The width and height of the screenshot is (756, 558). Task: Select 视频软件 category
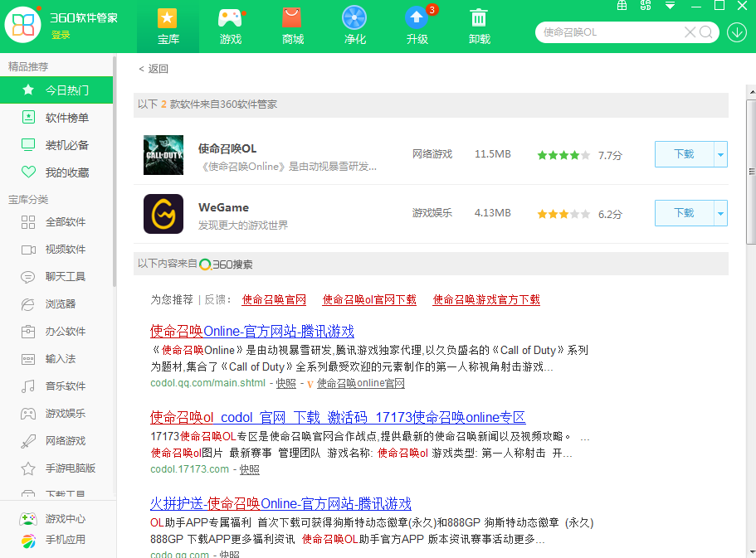click(56, 250)
